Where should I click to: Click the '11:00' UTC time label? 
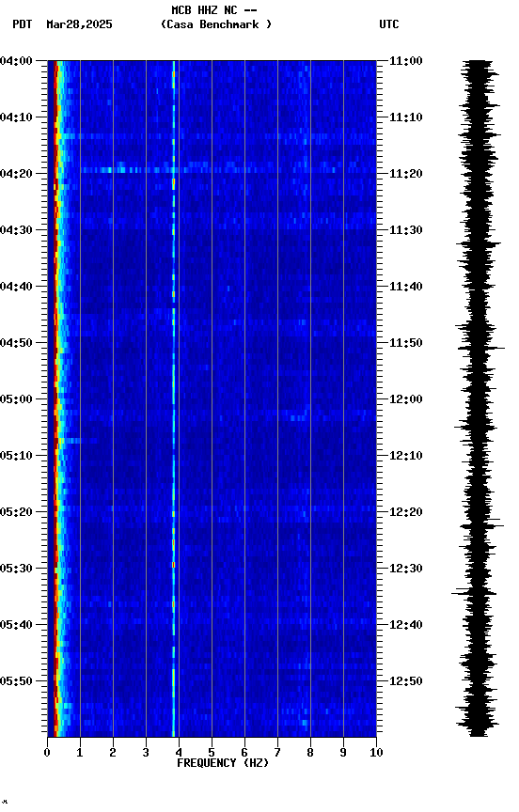pyautogui.click(x=406, y=60)
